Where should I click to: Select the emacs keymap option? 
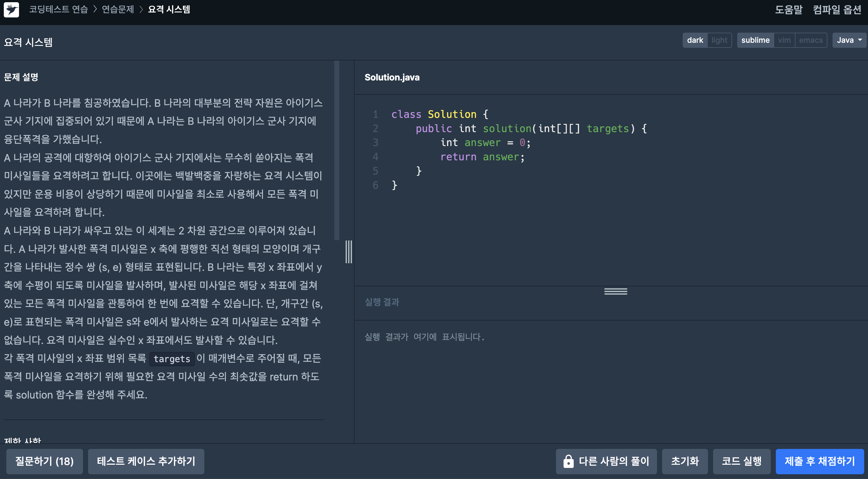pyautogui.click(x=810, y=41)
